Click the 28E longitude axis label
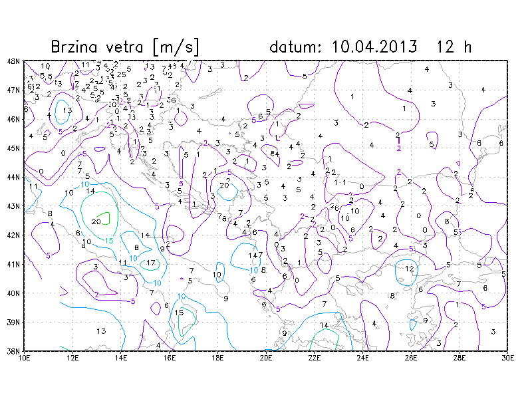532x411 pixels. pyautogui.click(x=460, y=358)
